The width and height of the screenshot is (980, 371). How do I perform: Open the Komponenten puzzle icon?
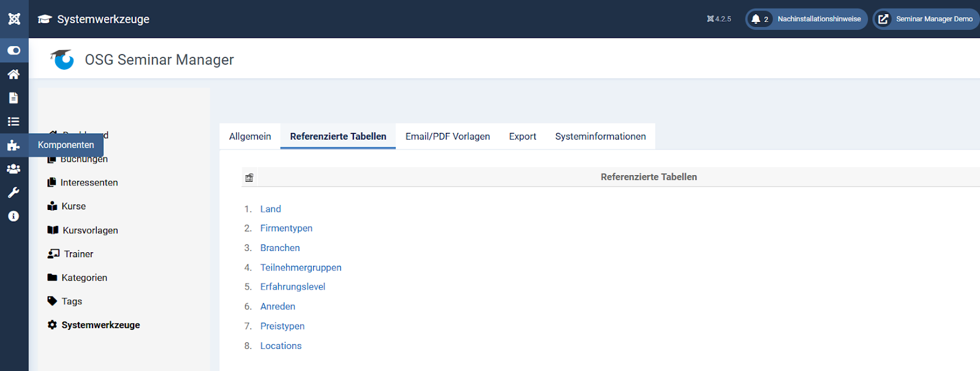pyautogui.click(x=13, y=145)
